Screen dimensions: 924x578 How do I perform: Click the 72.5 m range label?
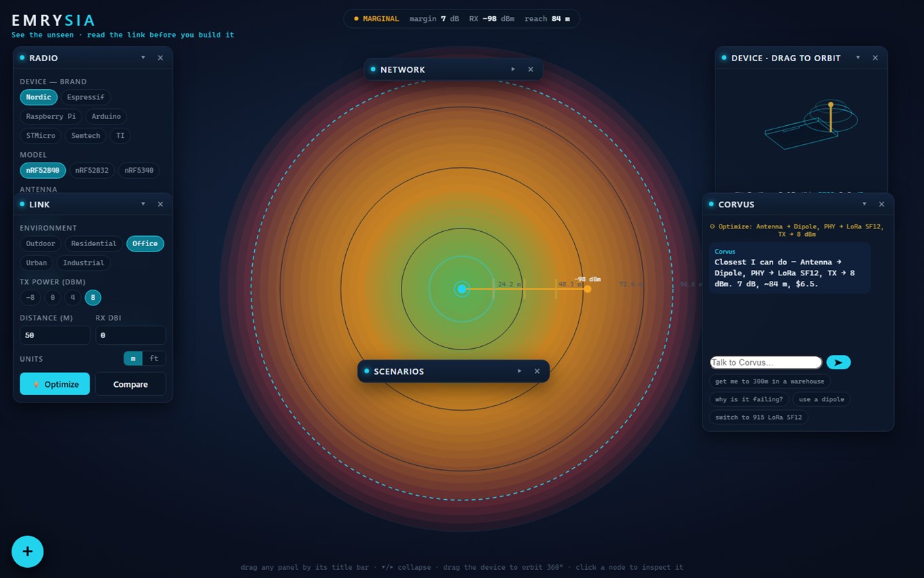[631, 284]
